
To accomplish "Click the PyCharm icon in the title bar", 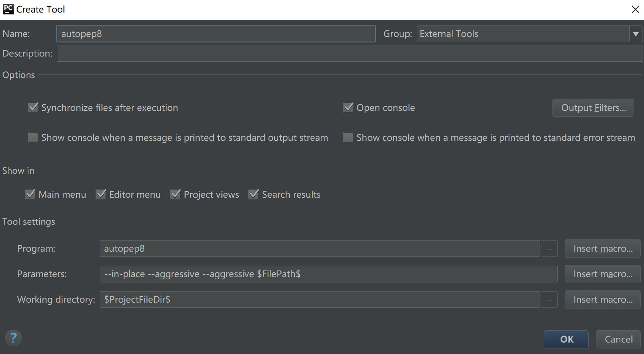I will 8,9.
